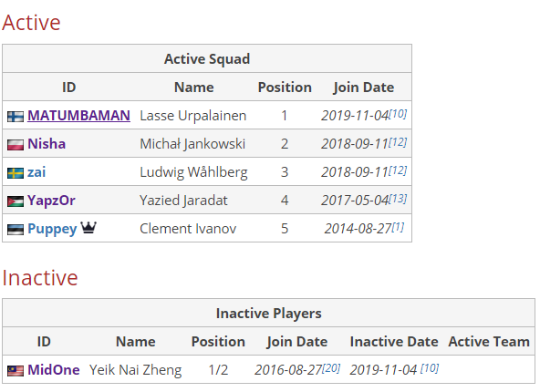The height and width of the screenshot is (392, 540).
Task: Click the Poland flag icon beside Nisha
Action: click(16, 145)
